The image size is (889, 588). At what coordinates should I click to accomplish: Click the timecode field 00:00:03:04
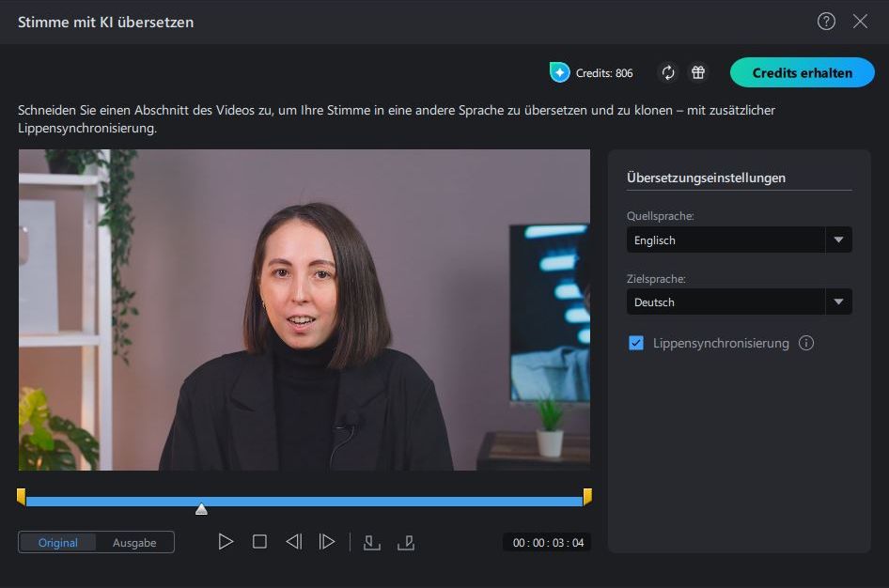[548, 543]
